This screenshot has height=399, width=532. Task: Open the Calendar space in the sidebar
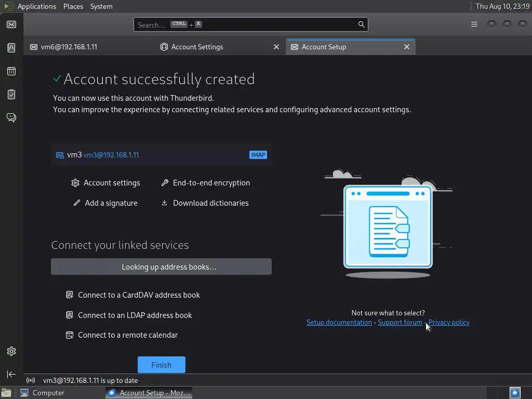[x=11, y=71]
